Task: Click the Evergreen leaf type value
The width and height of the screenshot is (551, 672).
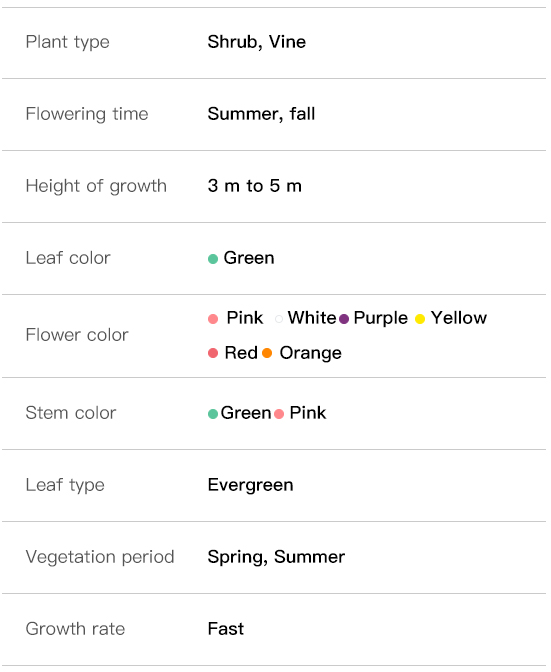Action: (x=251, y=486)
